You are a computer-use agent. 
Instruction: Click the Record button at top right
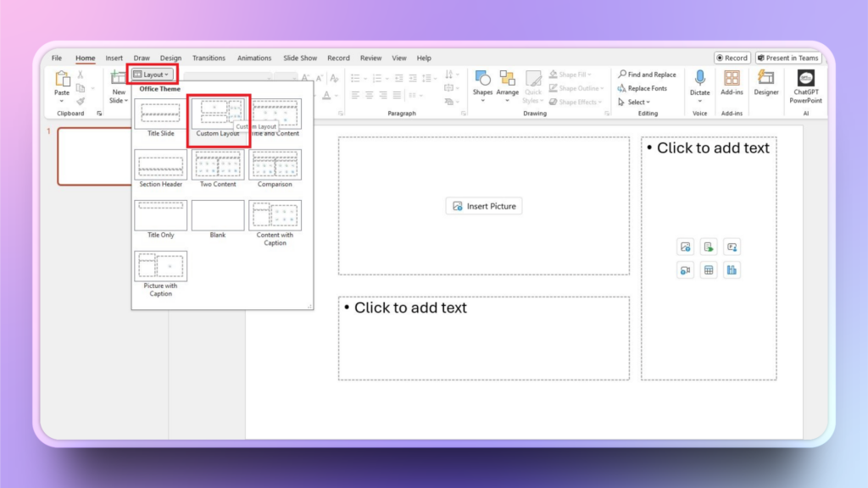(732, 58)
